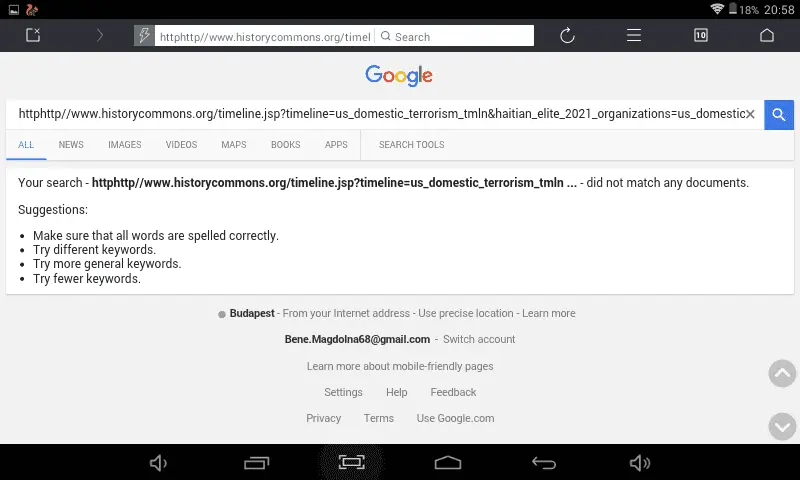The image size is (800, 480).
Task: Click into the Google query text field
Action: pyautogui.click(x=381, y=114)
